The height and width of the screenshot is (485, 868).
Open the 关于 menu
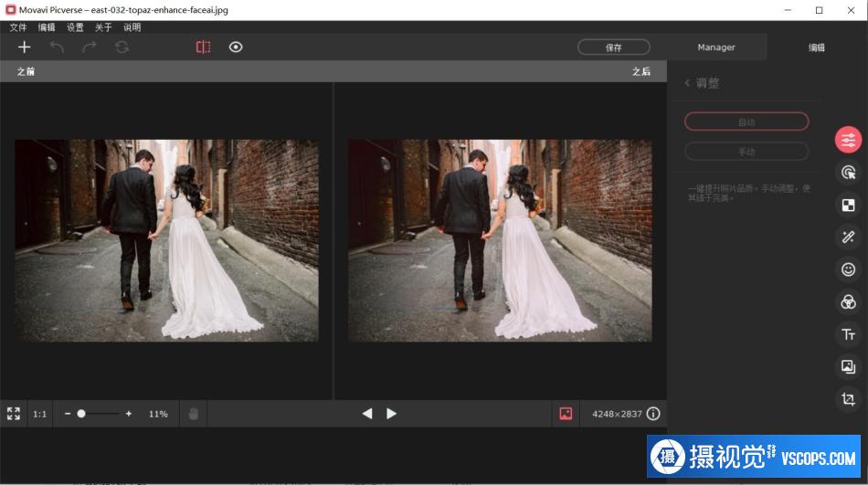coord(103,27)
